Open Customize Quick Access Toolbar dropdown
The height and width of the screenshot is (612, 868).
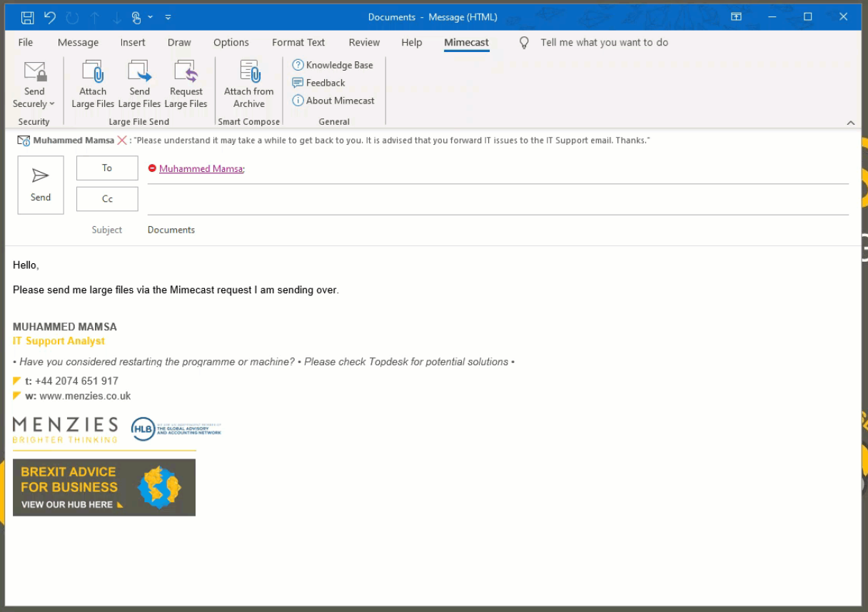coord(168,17)
